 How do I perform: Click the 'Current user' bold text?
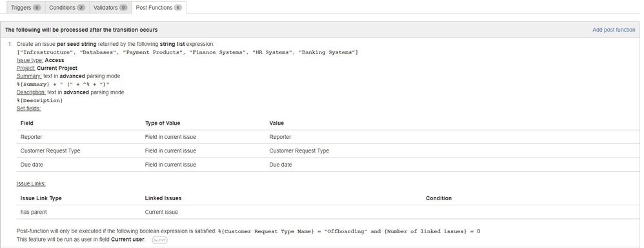pyautogui.click(x=128, y=240)
